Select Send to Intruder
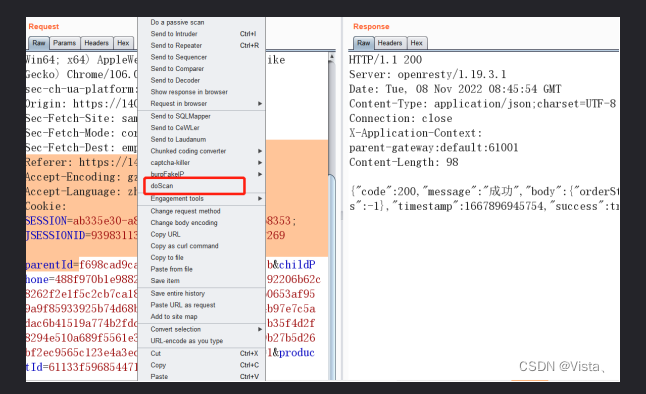 pyautogui.click(x=201, y=34)
